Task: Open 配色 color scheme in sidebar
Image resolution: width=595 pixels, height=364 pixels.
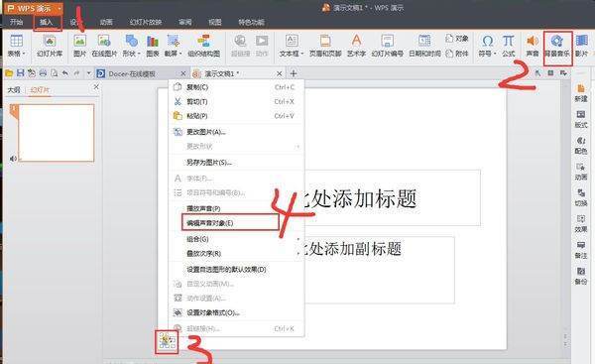Action: click(580, 146)
